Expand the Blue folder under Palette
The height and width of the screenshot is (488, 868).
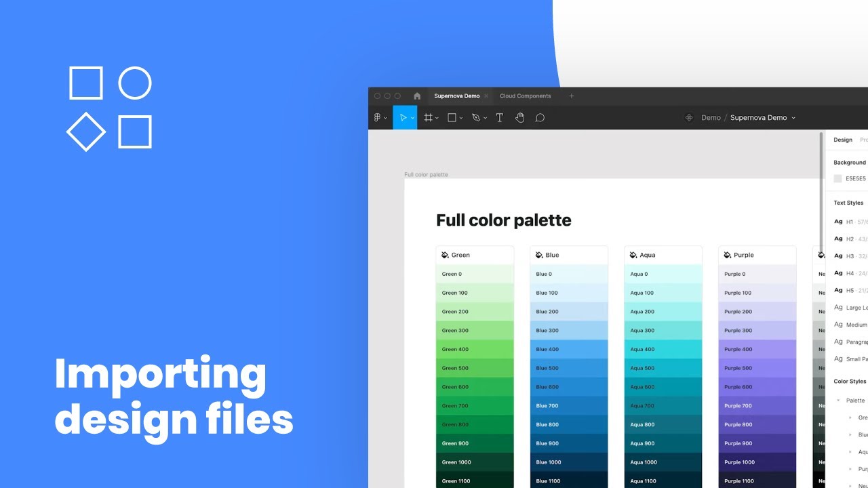(x=850, y=435)
